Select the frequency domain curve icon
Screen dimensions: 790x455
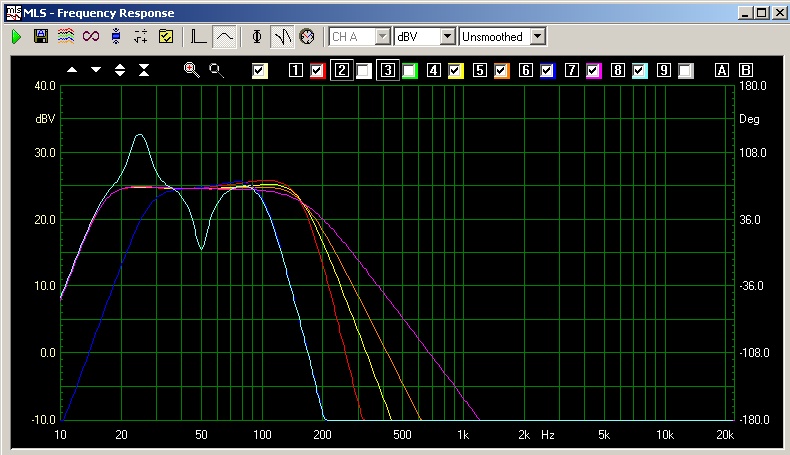pyautogui.click(x=225, y=36)
